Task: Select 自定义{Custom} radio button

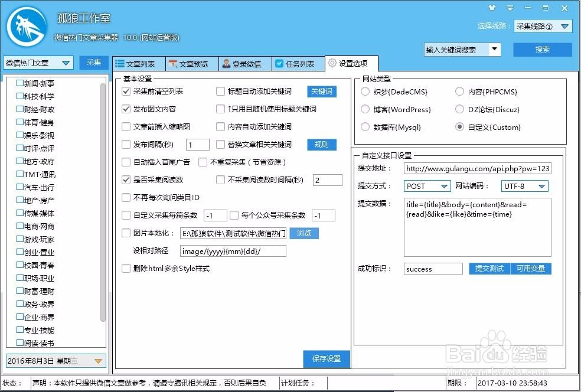Action: pos(459,127)
